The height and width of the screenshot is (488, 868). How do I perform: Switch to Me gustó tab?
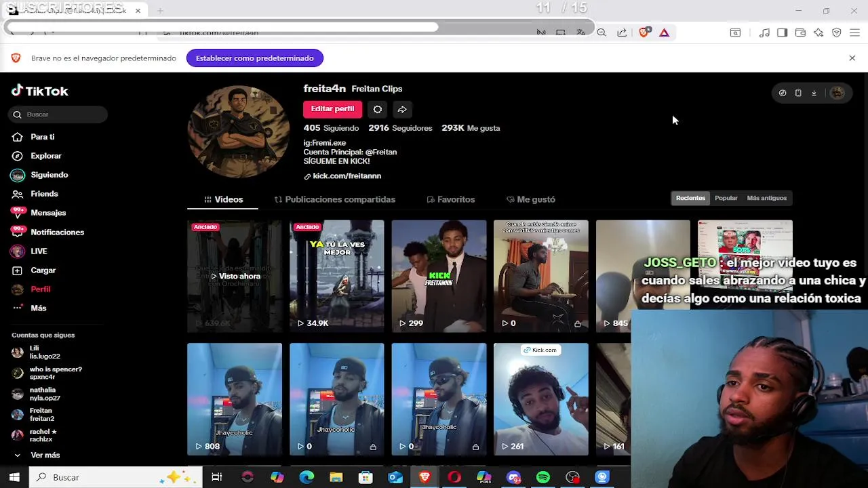point(531,199)
